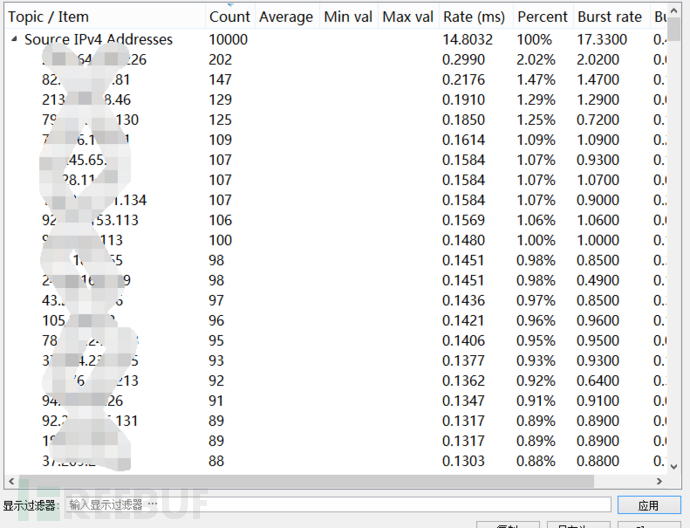Image resolution: width=690 pixels, height=528 pixels.
Task: Click the burst rate value 1.0700
Action: pos(598,180)
